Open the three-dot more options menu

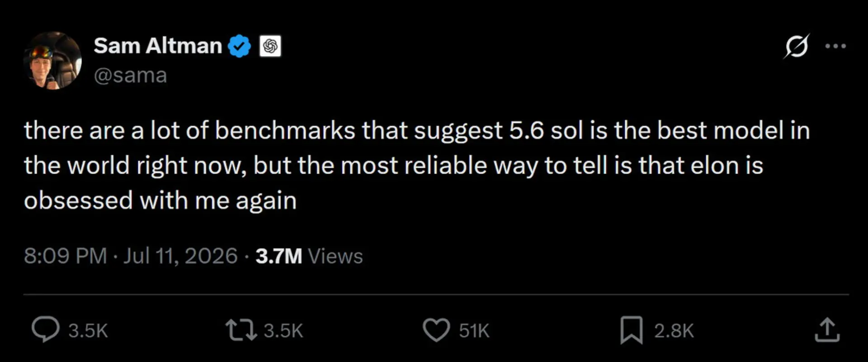coord(835,46)
